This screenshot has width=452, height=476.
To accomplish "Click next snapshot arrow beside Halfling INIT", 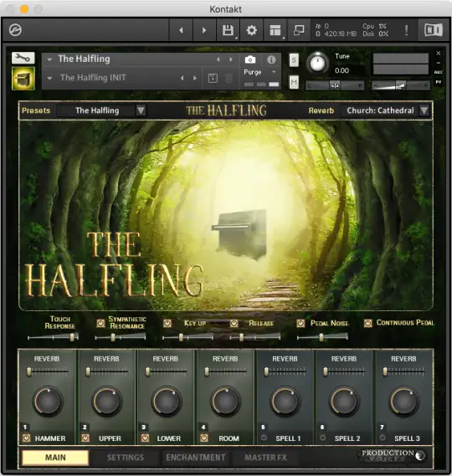I will click(x=195, y=78).
